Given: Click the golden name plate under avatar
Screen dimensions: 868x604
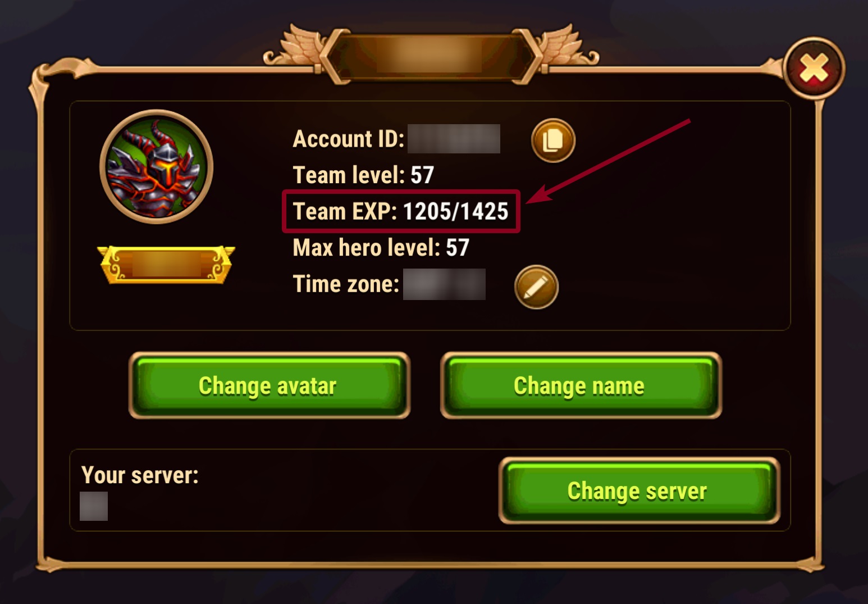Looking at the screenshot, I should pyautogui.click(x=166, y=264).
